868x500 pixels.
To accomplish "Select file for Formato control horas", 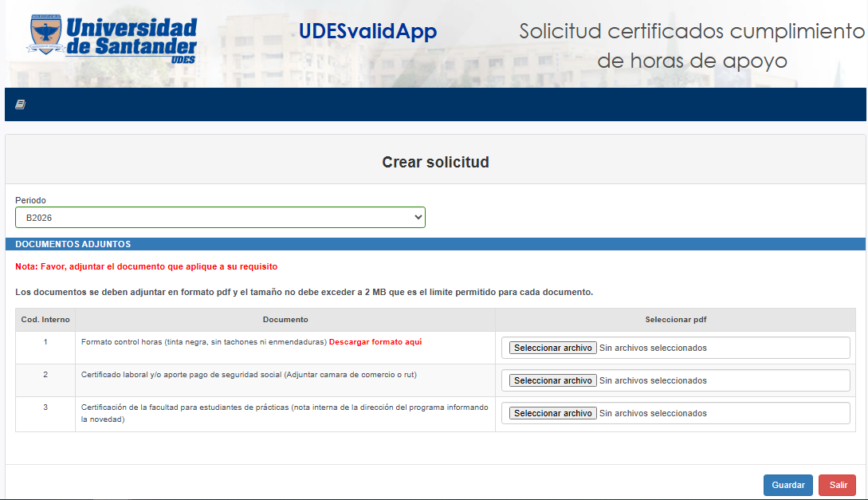I will click(x=552, y=348).
